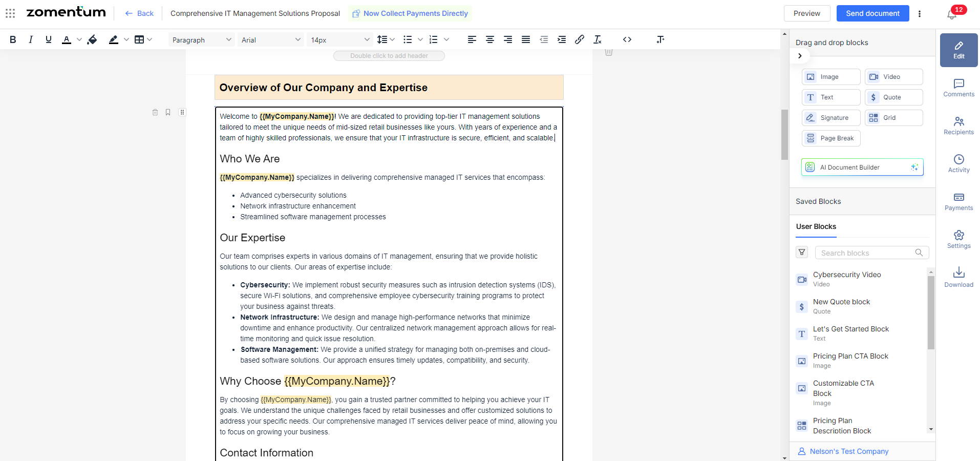Open line height options

(x=386, y=39)
